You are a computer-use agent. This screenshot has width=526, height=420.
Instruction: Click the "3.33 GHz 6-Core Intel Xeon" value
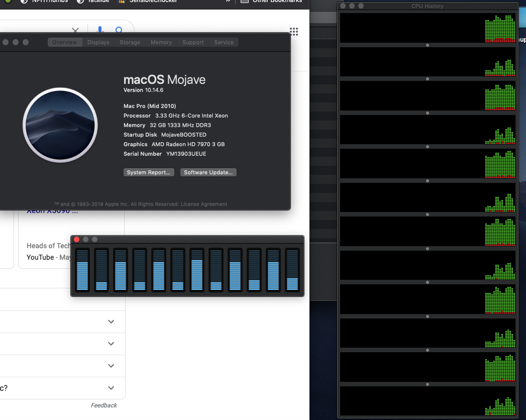click(191, 116)
